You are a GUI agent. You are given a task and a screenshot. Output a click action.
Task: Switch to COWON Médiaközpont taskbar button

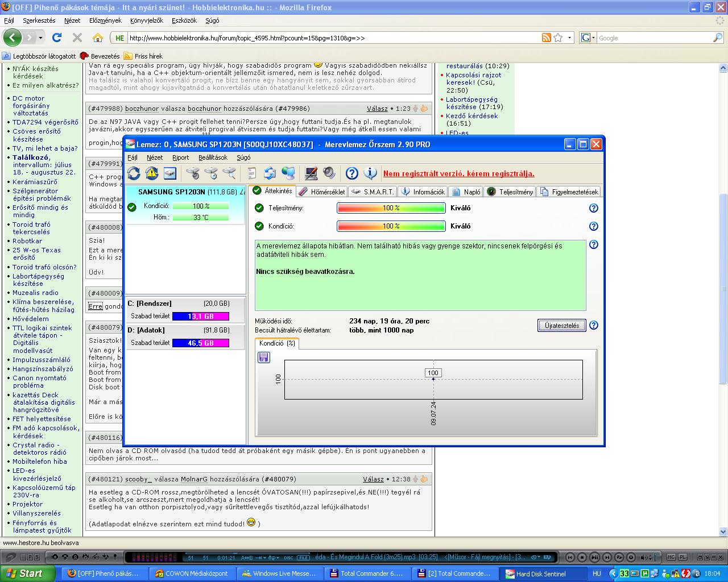tap(191, 573)
